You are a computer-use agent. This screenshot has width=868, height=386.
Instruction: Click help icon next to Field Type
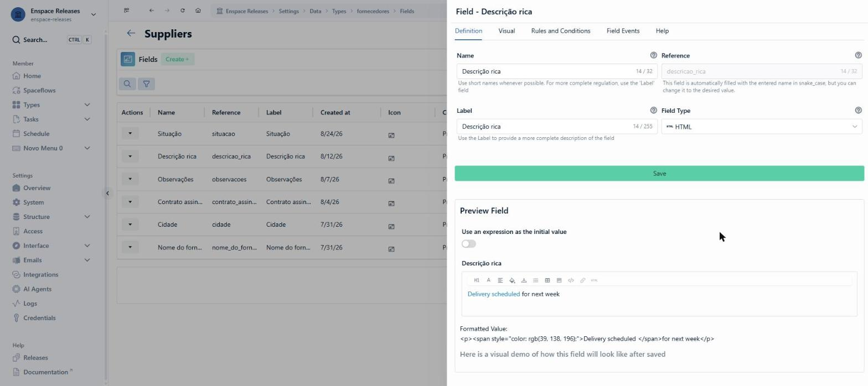click(x=858, y=111)
